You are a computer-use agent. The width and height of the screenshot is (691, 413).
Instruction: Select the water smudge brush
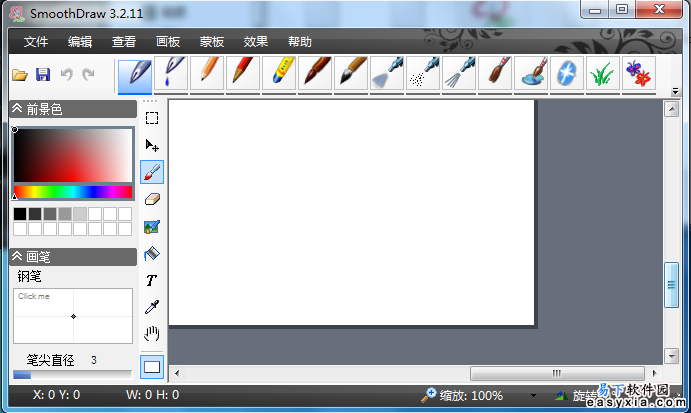[x=531, y=74]
